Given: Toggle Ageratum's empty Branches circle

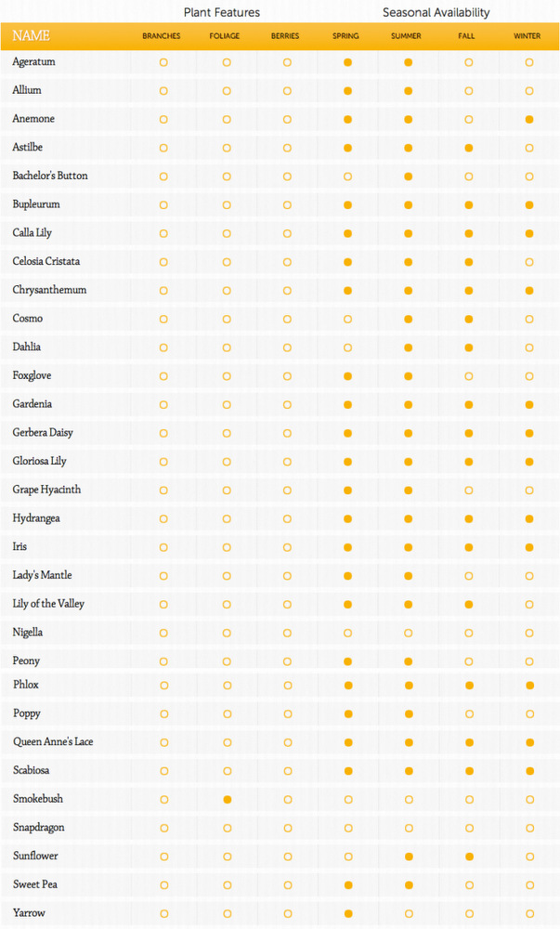Looking at the screenshot, I should click(163, 62).
